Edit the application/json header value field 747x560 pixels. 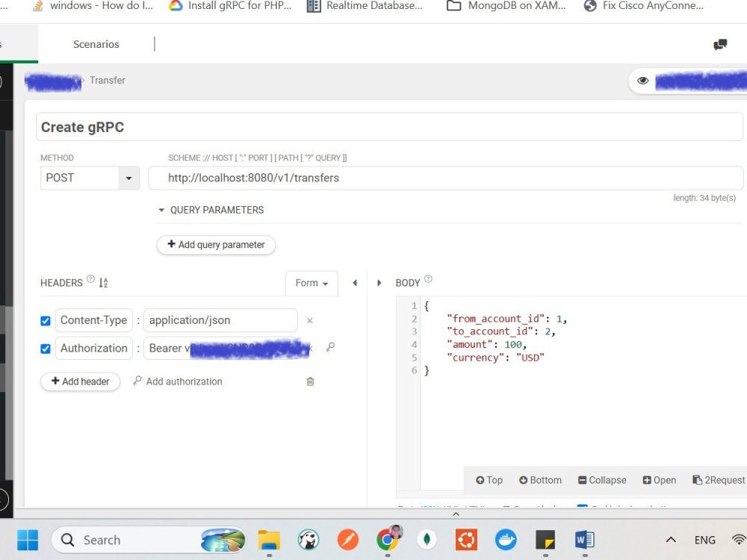coord(220,320)
